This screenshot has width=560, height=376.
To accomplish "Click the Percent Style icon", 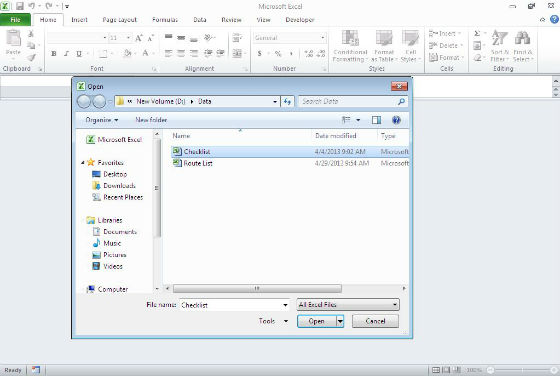I will 278,54.
